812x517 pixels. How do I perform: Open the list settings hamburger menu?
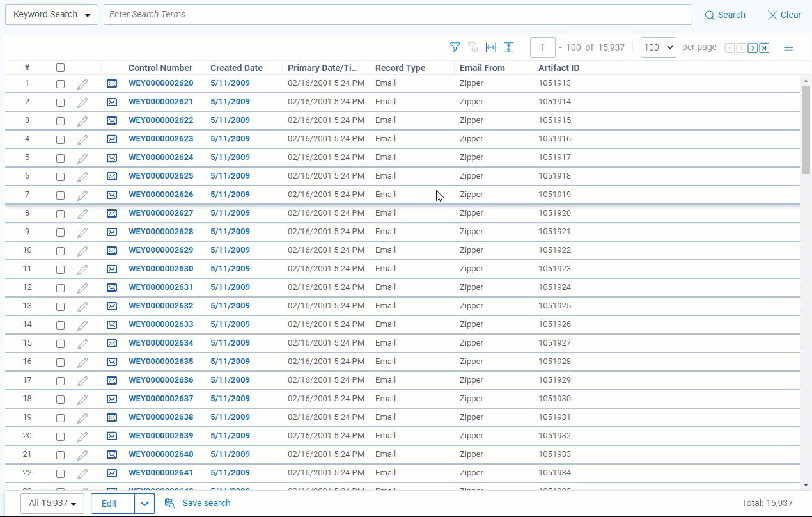[x=788, y=47]
